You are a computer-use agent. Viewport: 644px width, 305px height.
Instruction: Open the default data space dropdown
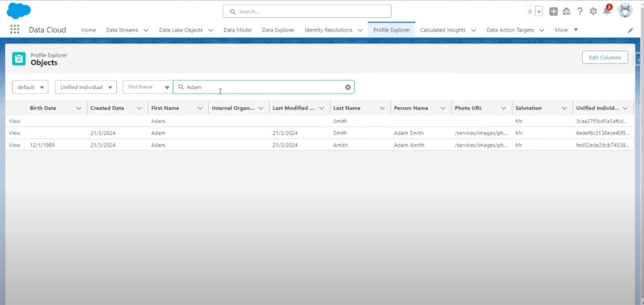(x=30, y=87)
